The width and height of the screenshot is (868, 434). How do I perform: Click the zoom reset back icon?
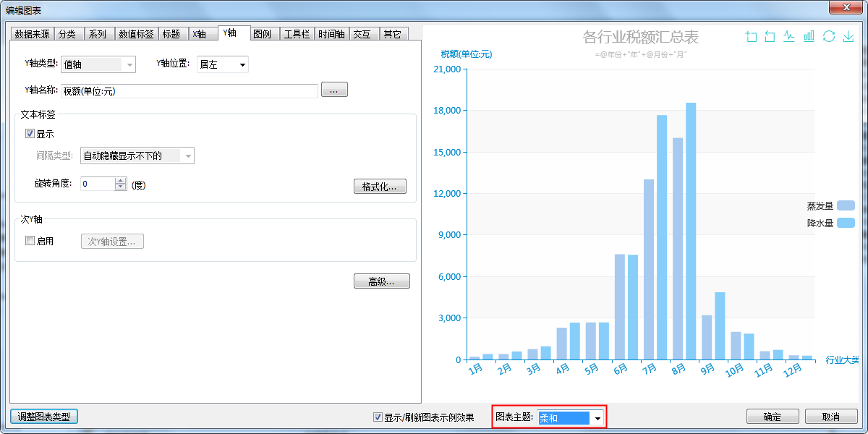point(770,36)
